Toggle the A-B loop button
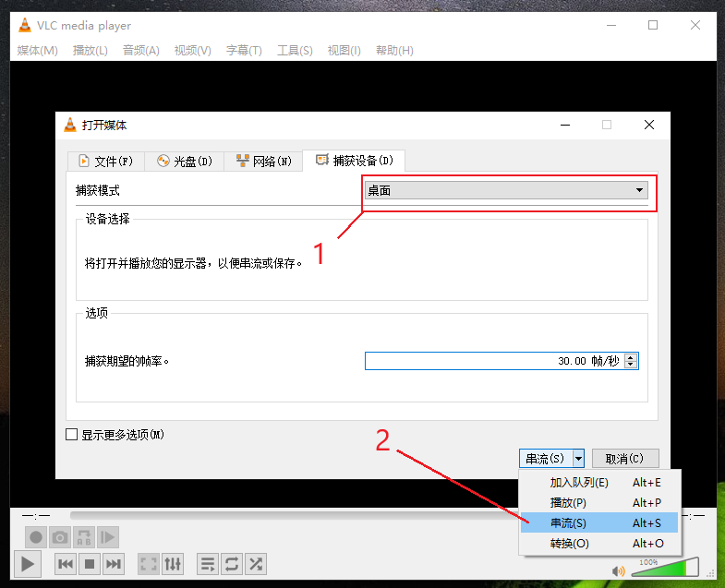The image size is (725, 588). pyautogui.click(x=84, y=537)
